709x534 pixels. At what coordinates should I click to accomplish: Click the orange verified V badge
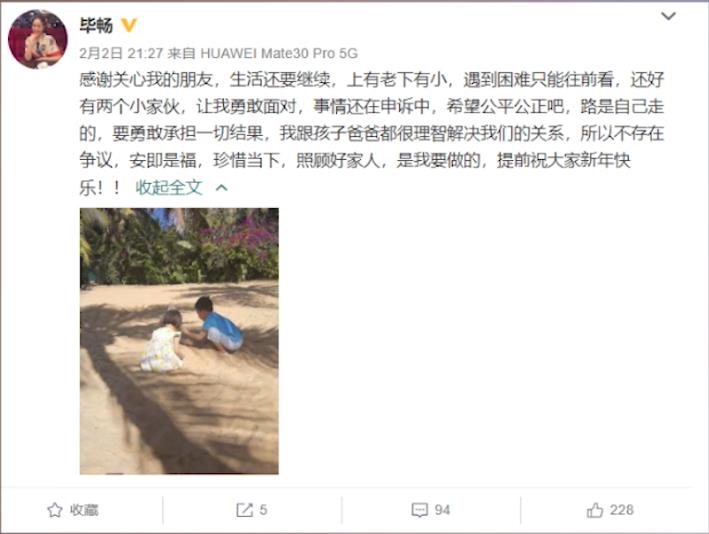pyautogui.click(x=129, y=25)
